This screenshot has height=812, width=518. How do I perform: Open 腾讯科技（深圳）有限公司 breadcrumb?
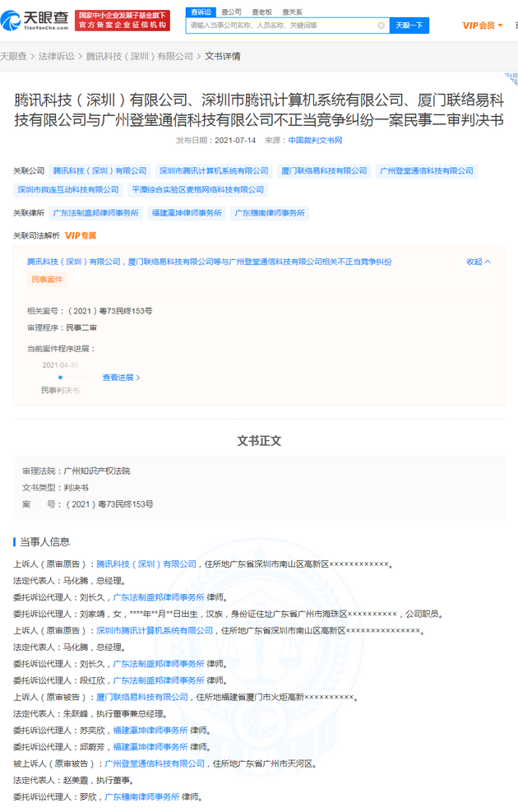point(140,56)
